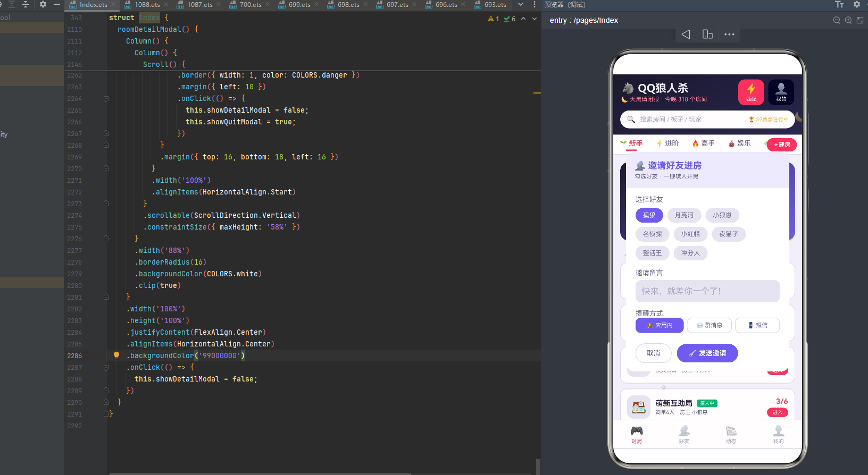The width and height of the screenshot is (868, 475).
Task: Toggle friend chip 名侦探
Action: pyautogui.click(x=653, y=234)
